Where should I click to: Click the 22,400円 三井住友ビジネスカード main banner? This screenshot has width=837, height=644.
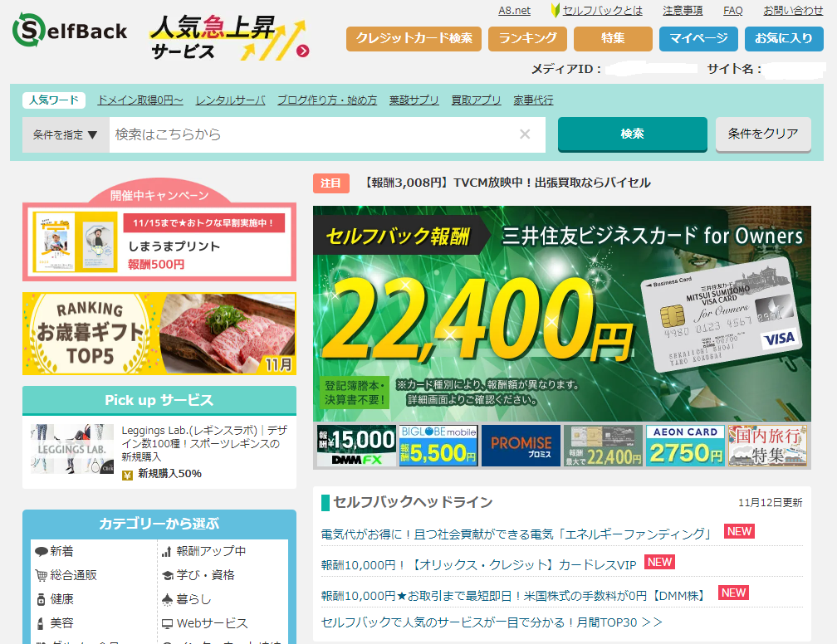pos(561,314)
